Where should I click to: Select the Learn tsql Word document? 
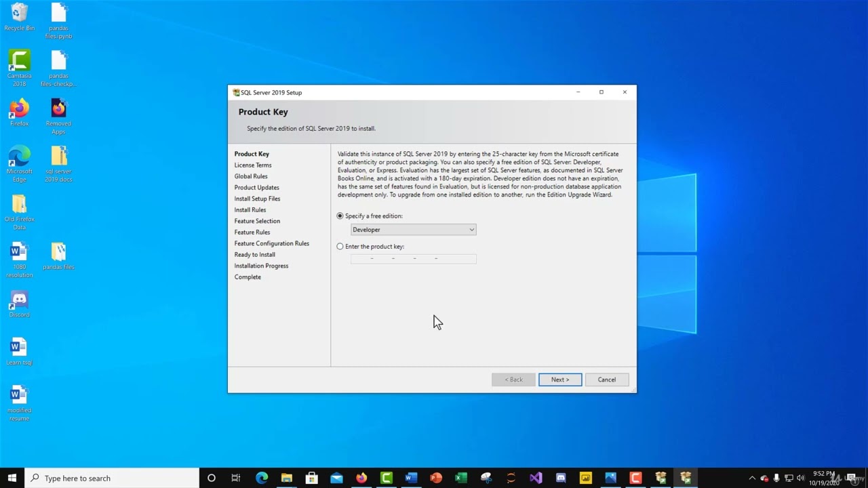[x=19, y=352]
